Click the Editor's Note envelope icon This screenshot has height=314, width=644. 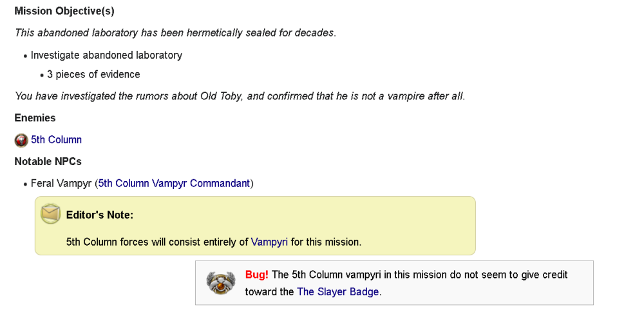[x=51, y=214]
